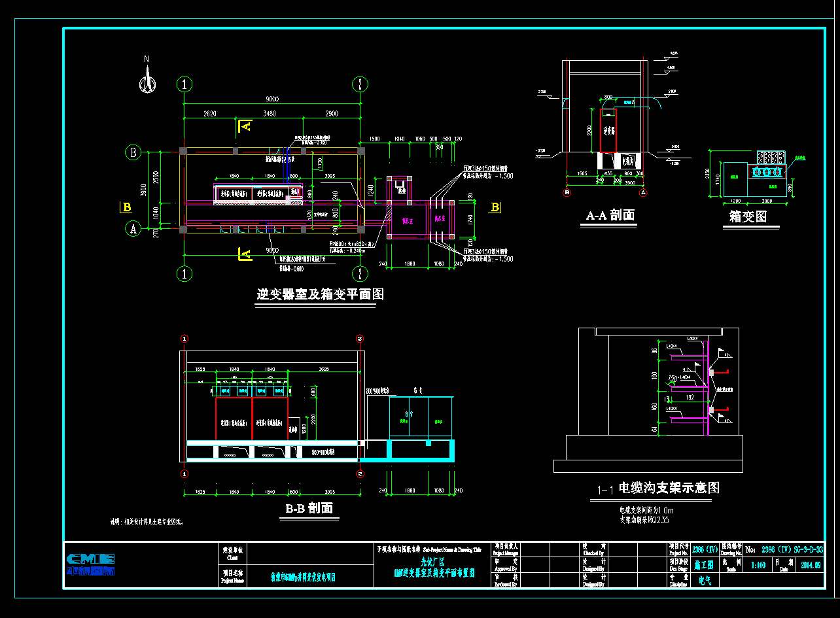Click dimension 3480 in the plan view
840x618 pixels.
(x=269, y=114)
